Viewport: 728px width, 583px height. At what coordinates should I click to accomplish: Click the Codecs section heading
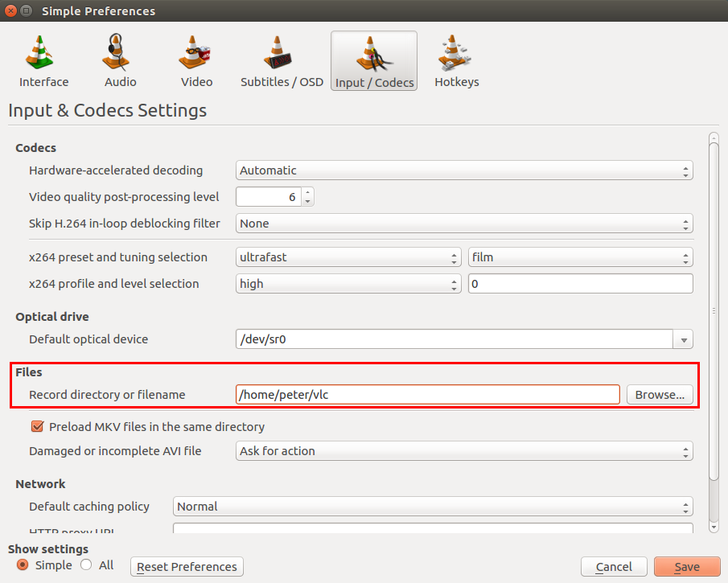35,148
